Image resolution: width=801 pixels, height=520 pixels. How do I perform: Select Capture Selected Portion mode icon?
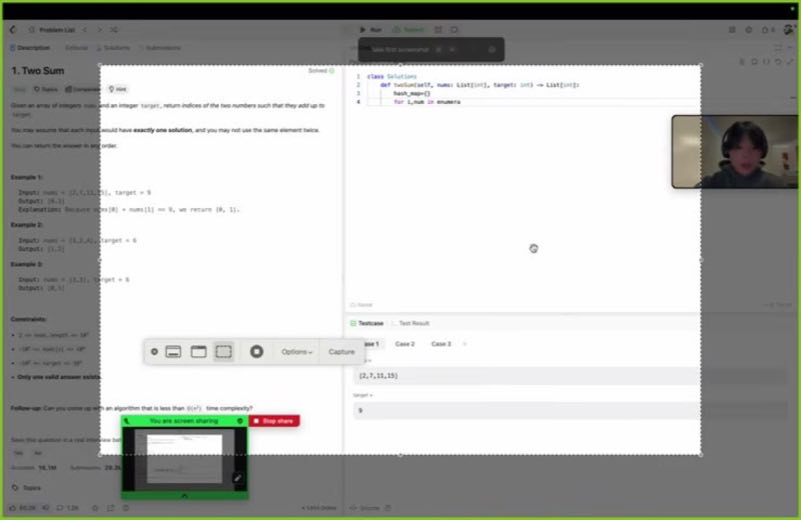tap(223, 351)
